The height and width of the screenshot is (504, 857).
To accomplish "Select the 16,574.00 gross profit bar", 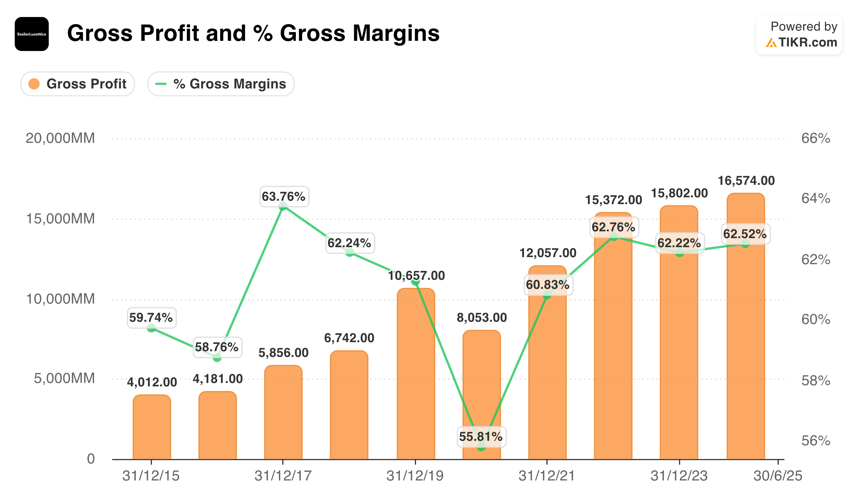I will [745, 326].
